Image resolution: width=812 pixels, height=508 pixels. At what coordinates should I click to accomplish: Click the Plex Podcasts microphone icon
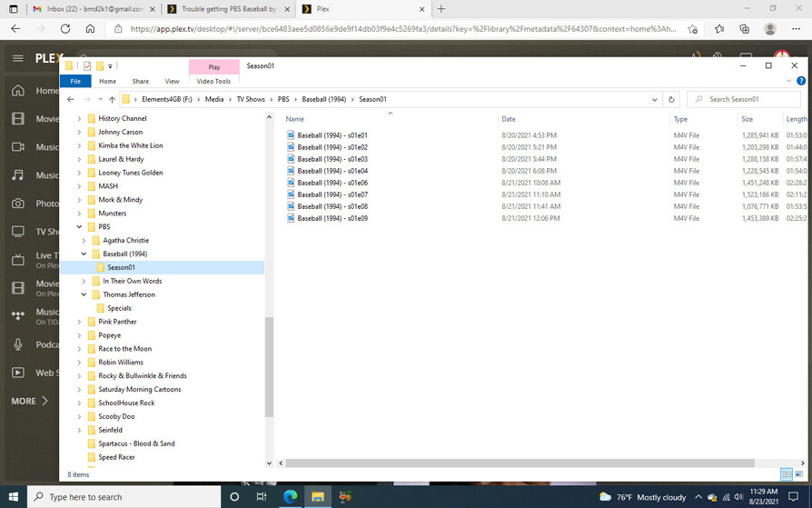18,344
